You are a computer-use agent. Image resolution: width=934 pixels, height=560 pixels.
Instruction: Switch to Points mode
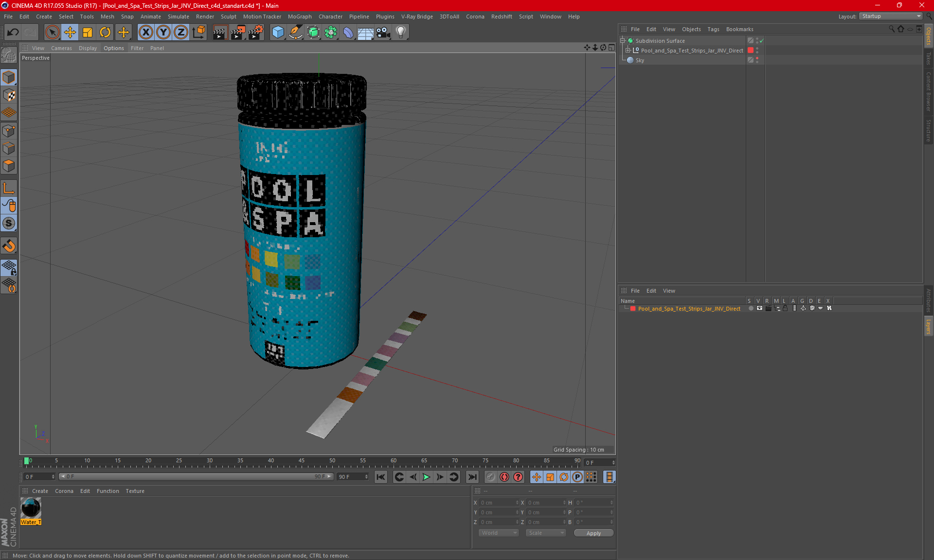click(9, 130)
